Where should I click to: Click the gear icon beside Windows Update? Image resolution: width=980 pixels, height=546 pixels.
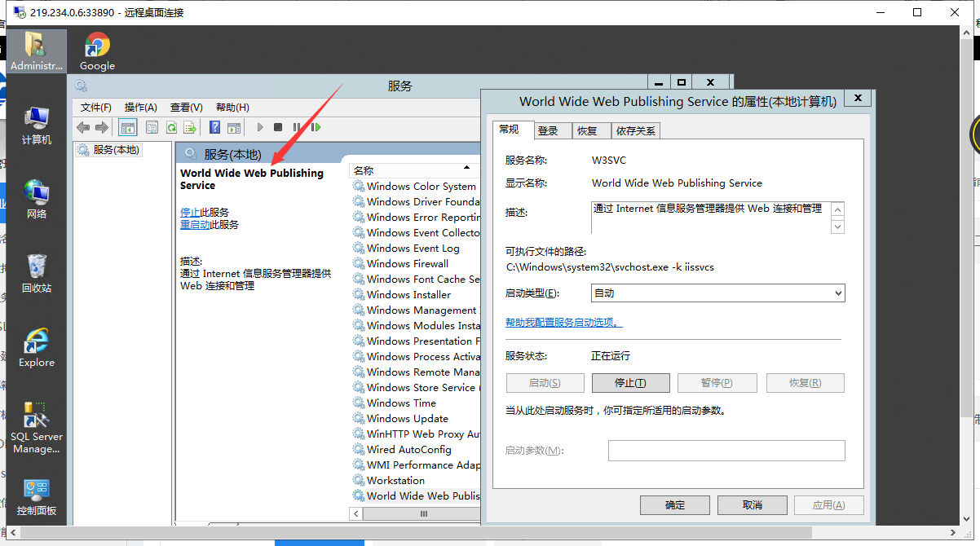pos(359,419)
